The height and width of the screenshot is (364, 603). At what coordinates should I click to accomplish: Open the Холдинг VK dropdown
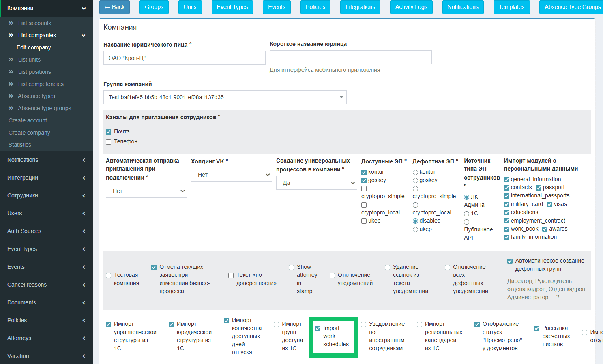tap(231, 175)
